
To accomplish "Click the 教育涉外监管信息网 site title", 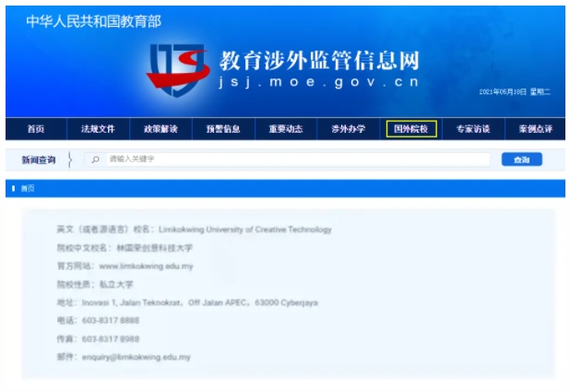I will [319, 61].
